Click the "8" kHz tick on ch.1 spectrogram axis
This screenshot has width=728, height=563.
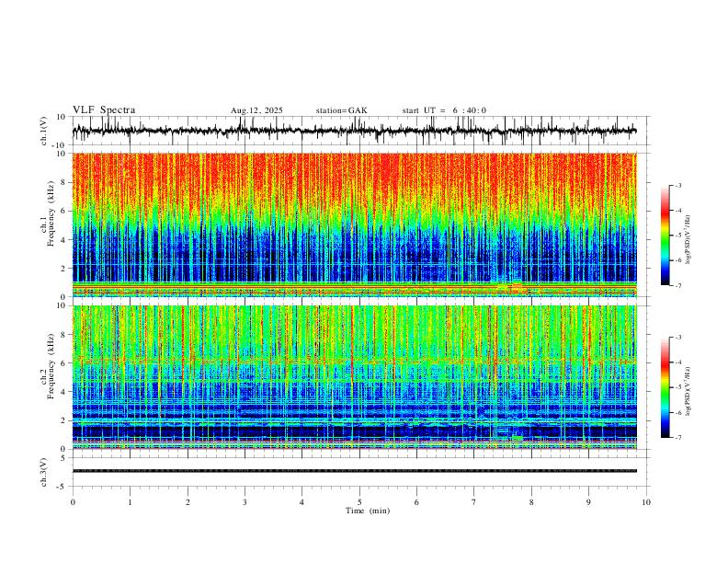coord(64,182)
